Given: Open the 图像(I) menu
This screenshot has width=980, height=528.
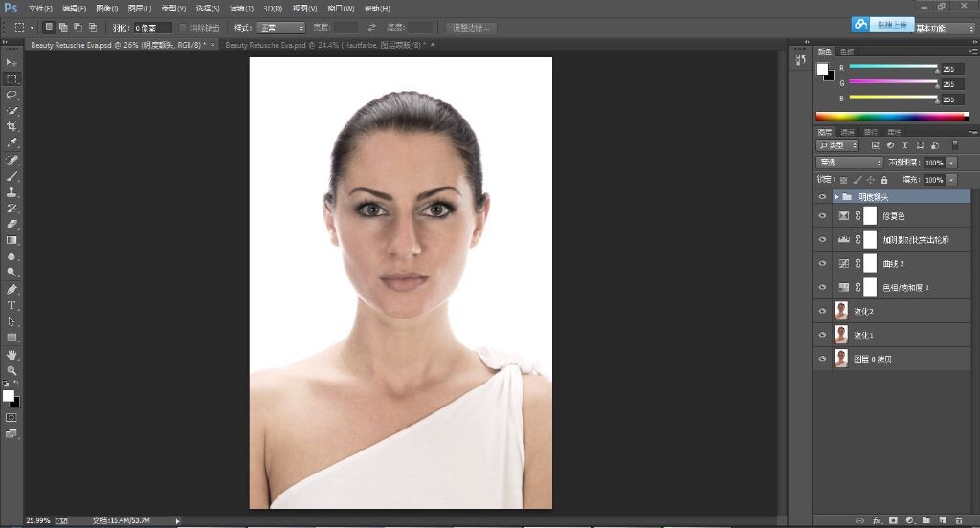Looking at the screenshot, I should [107, 9].
